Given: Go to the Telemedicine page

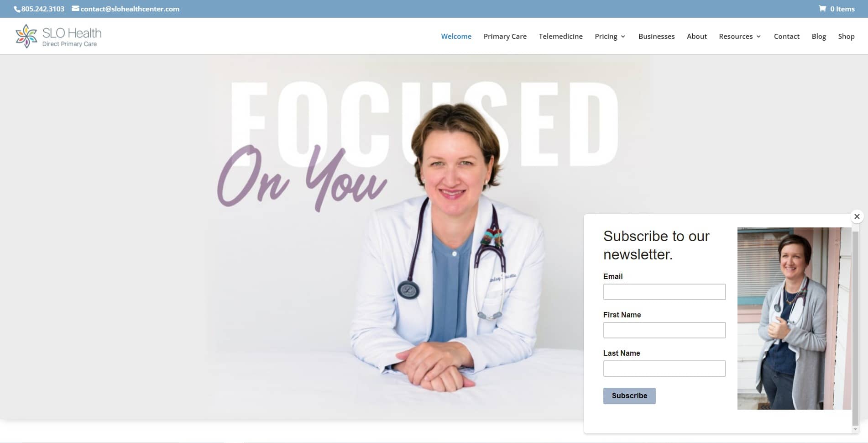Looking at the screenshot, I should click(560, 37).
